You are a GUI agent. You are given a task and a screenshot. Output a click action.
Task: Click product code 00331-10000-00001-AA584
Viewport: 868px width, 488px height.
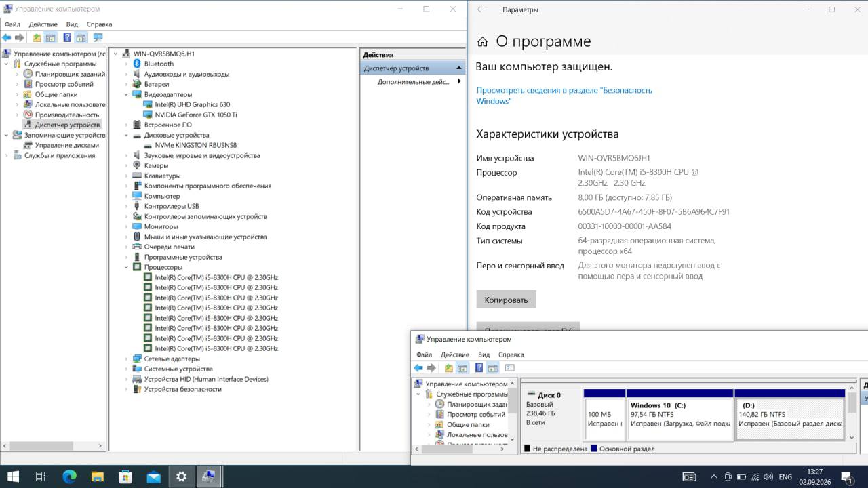pos(625,226)
